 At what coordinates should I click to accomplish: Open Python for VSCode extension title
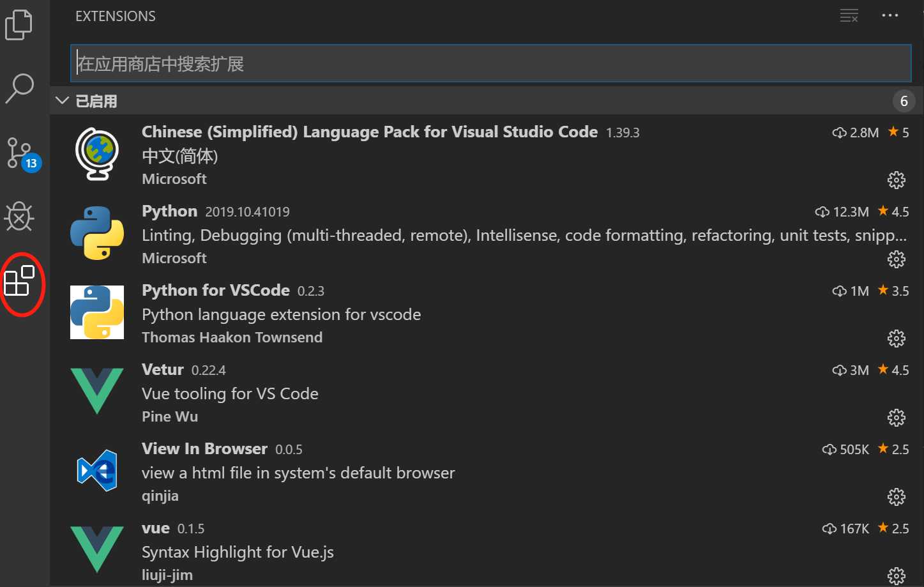216,291
